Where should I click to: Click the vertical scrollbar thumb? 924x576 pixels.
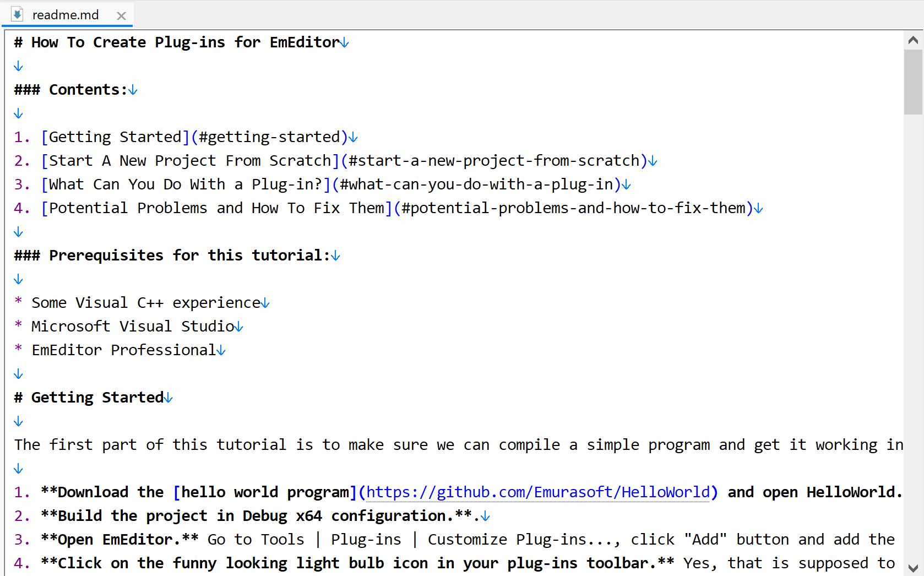pyautogui.click(x=913, y=82)
